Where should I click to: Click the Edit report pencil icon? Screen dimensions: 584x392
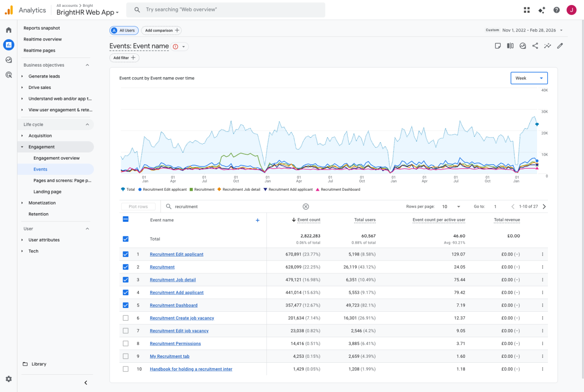click(x=560, y=46)
